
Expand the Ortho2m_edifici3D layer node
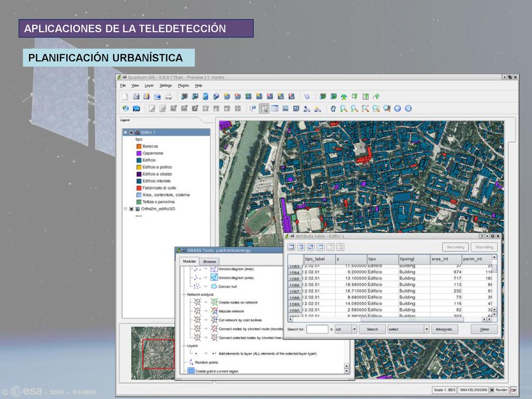click(125, 209)
